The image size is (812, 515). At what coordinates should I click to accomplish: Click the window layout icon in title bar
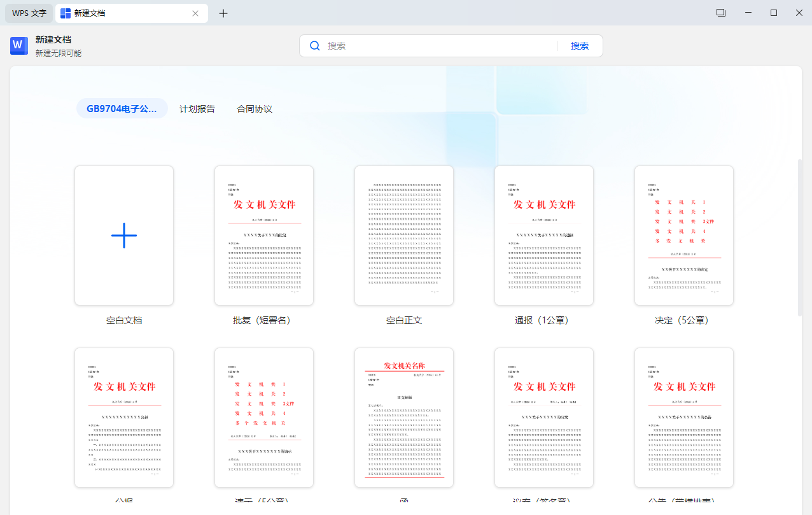[721, 13]
